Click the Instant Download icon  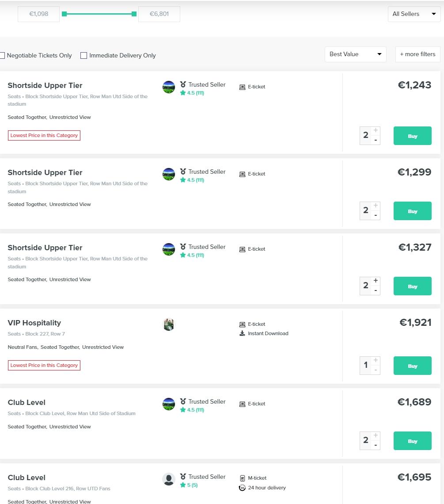tap(242, 333)
